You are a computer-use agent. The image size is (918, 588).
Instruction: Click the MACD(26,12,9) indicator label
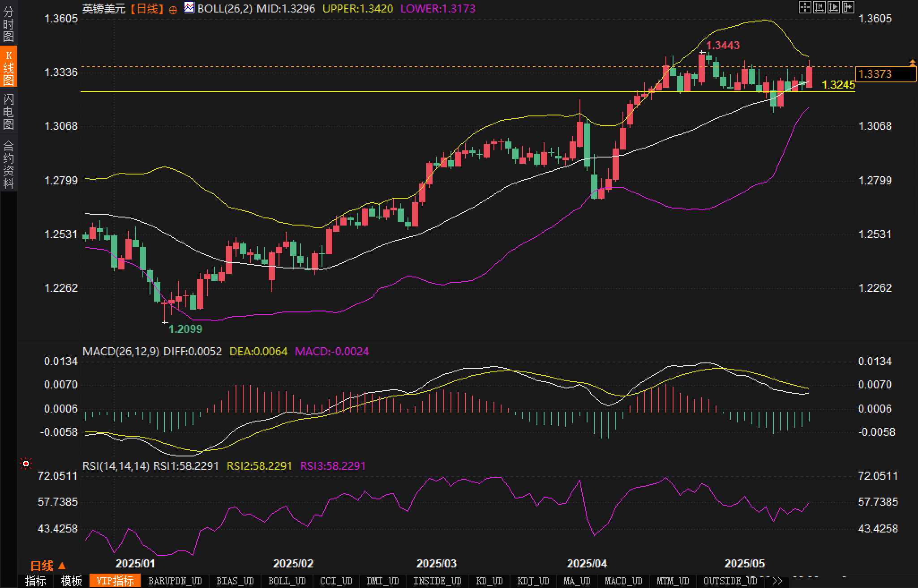[121, 351]
